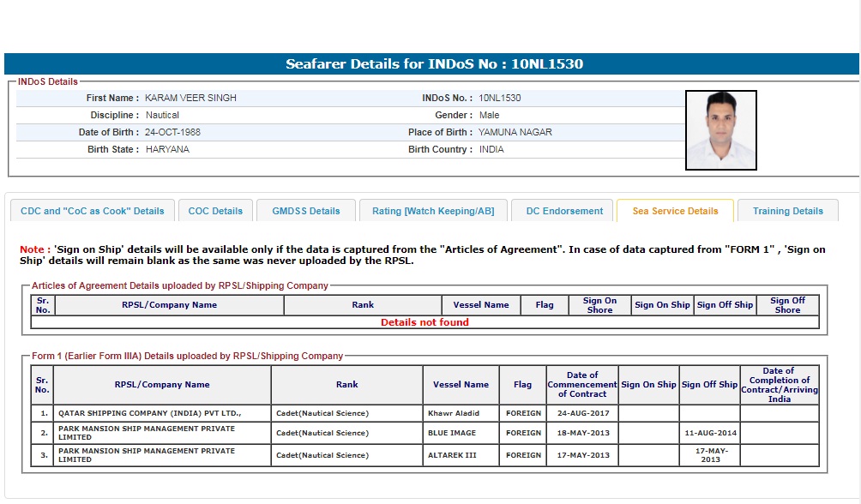The width and height of the screenshot is (861, 504).
Task: Click the Seafarer Details page title banner
Action: 430,64
